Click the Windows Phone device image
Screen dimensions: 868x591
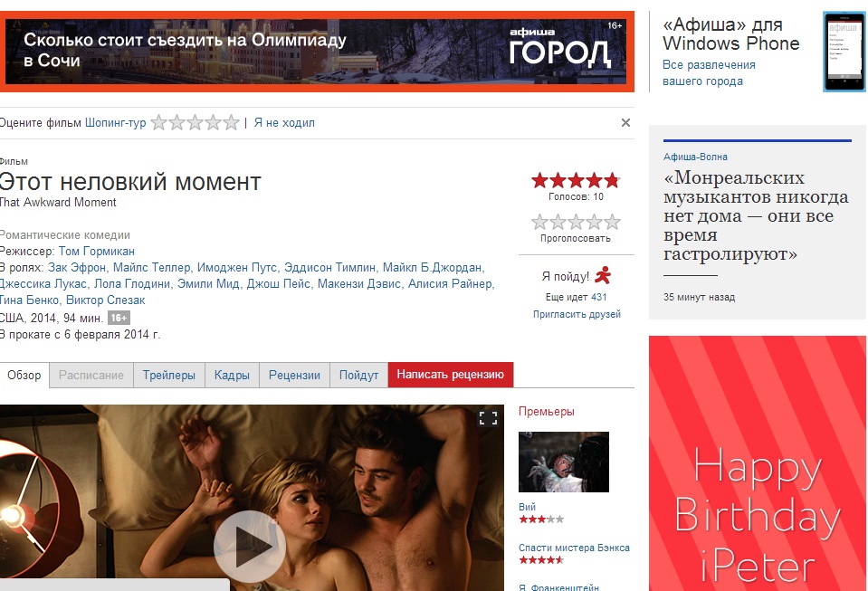[x=844, y=52]
